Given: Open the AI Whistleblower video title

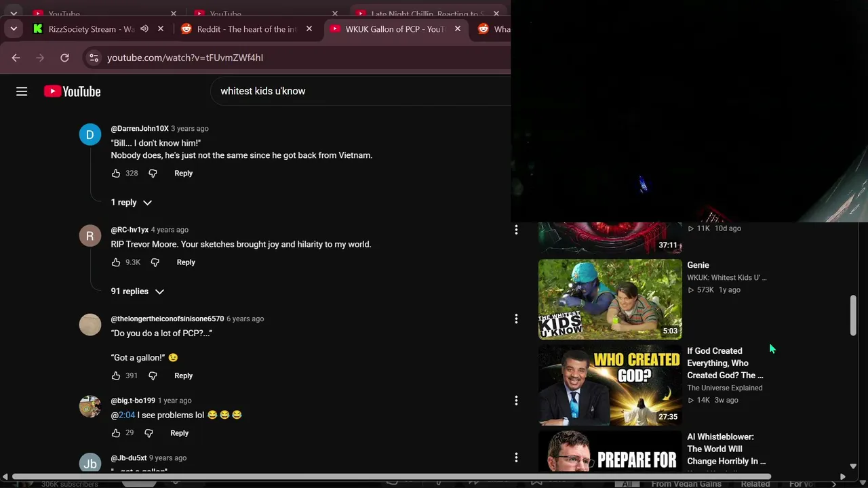Looking at the screenshot, I should 727,449.
